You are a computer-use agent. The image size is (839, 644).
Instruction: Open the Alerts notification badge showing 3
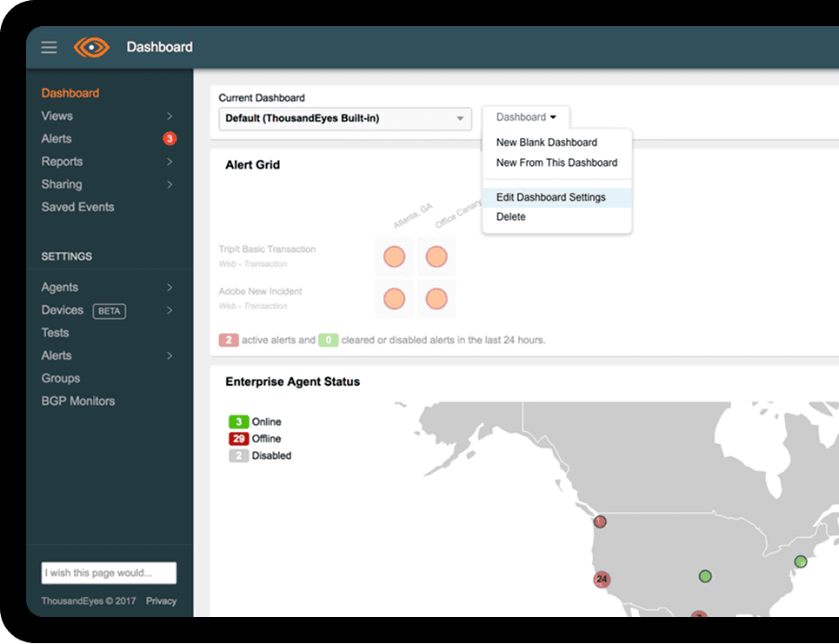[x=170, y=138]
